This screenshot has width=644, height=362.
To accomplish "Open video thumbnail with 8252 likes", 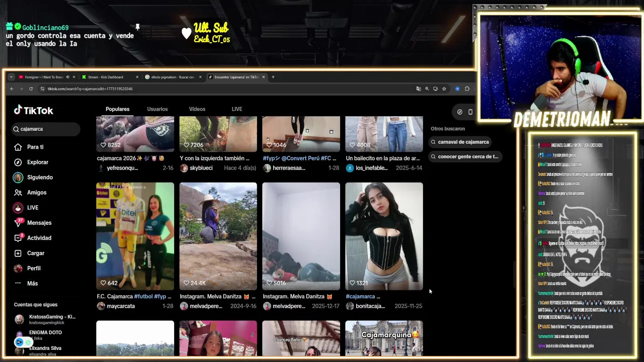I will 135,134.
